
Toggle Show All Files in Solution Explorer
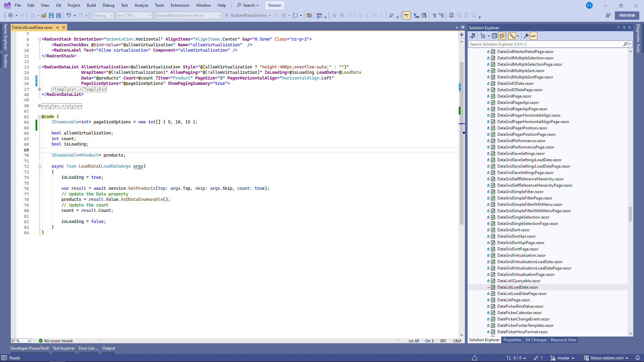click(502, 36)
